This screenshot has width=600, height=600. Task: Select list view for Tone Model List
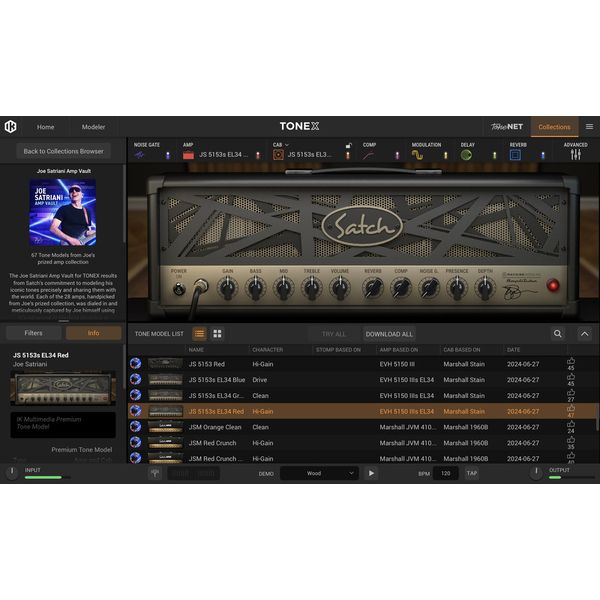tap(199, 334)
